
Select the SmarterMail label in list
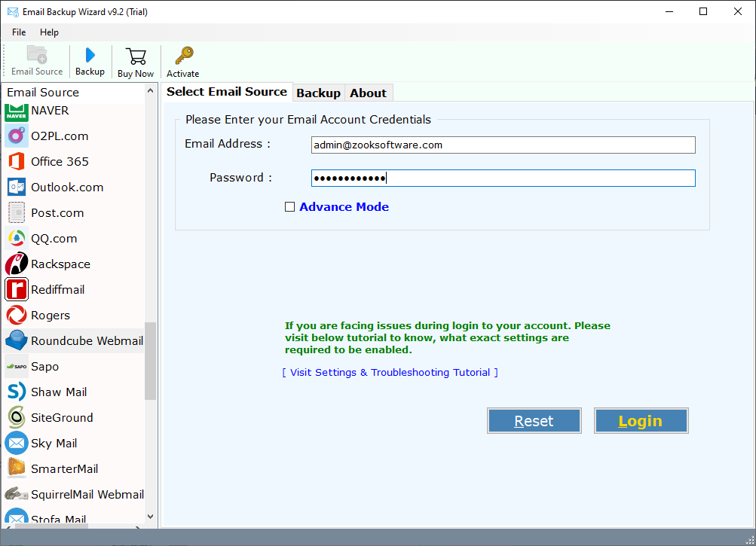point(65,468)
